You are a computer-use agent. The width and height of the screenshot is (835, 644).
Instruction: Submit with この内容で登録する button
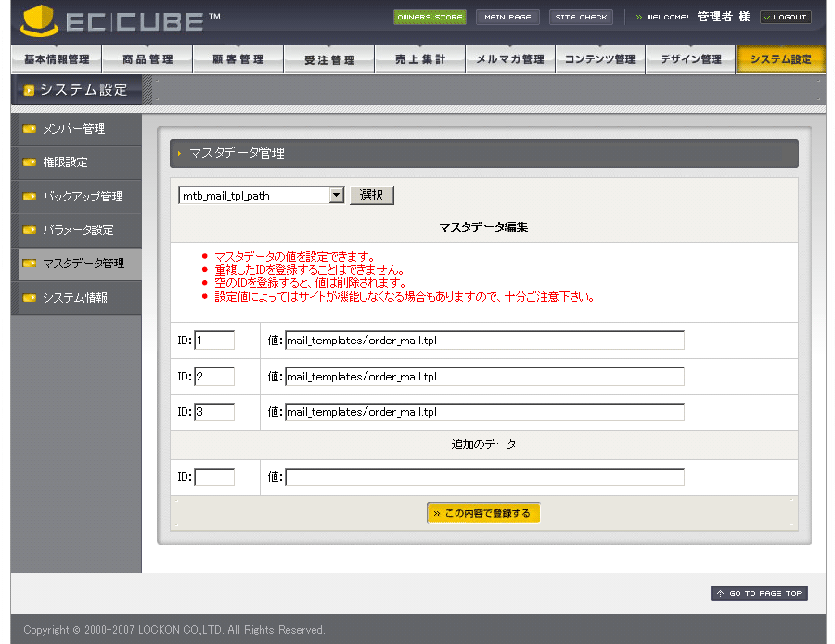pyautogui.click(x=483, y=513)
